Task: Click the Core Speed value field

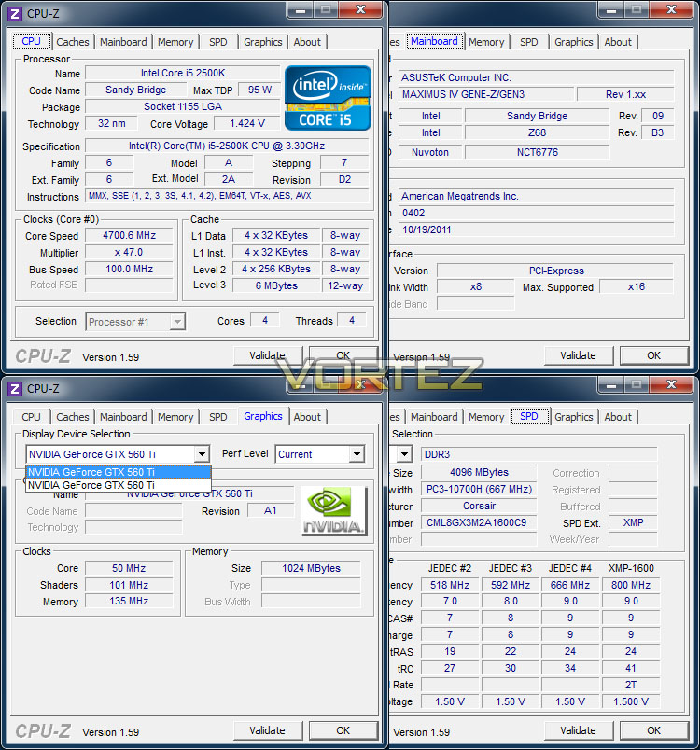Action: [x=129, y=236]
